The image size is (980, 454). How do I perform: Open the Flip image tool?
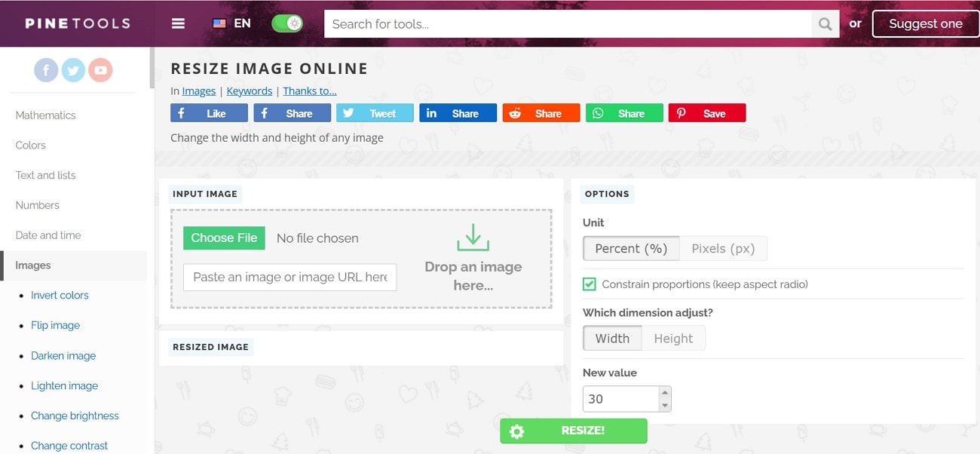click(55, 326)
